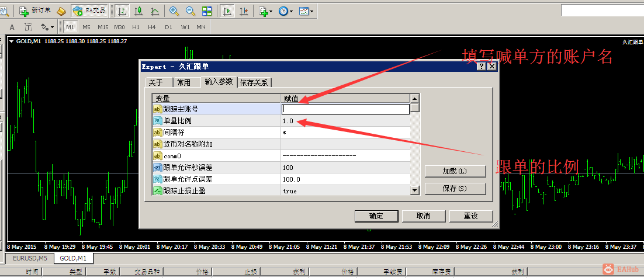Select the W1 timeframe

(x=185, y=27)
